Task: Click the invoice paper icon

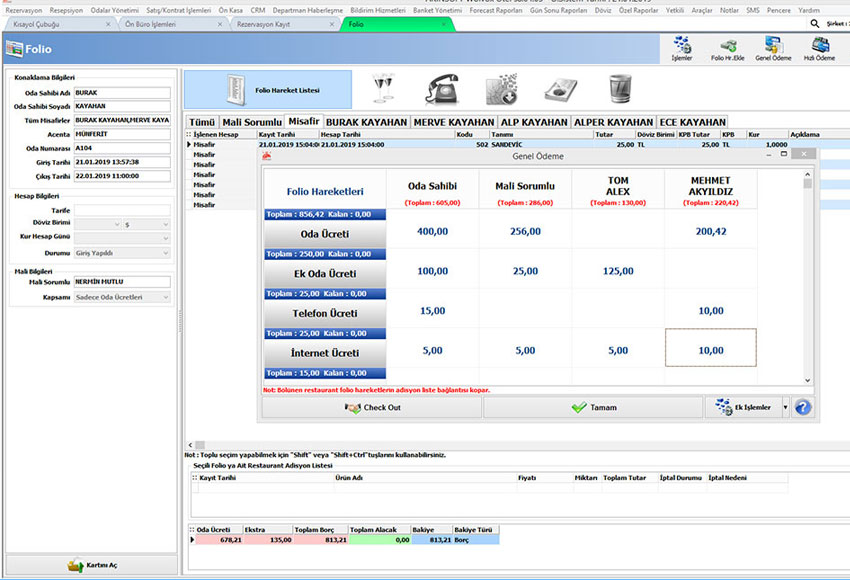Action: click(x=561, y=89)
